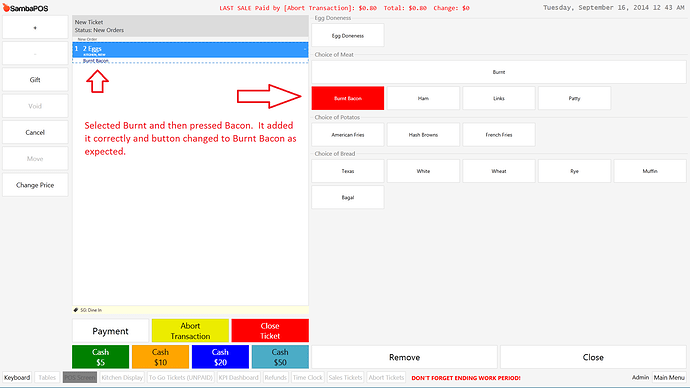
Task: Open the Egg Doneness options
Action: click(x=348, y=36)
